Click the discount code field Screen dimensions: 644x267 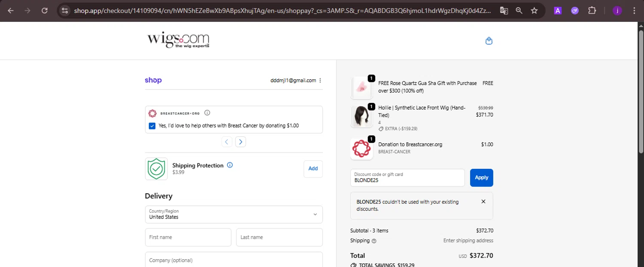[407, 177]
